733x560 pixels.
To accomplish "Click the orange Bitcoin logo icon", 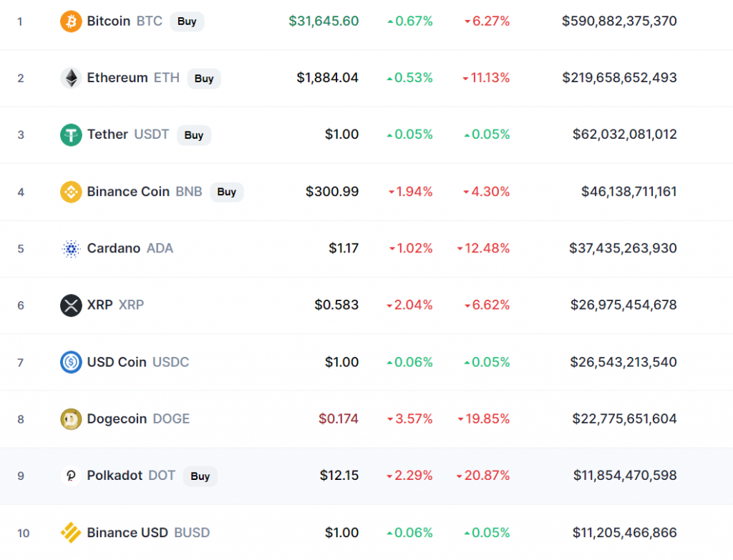I will (71, 21).
